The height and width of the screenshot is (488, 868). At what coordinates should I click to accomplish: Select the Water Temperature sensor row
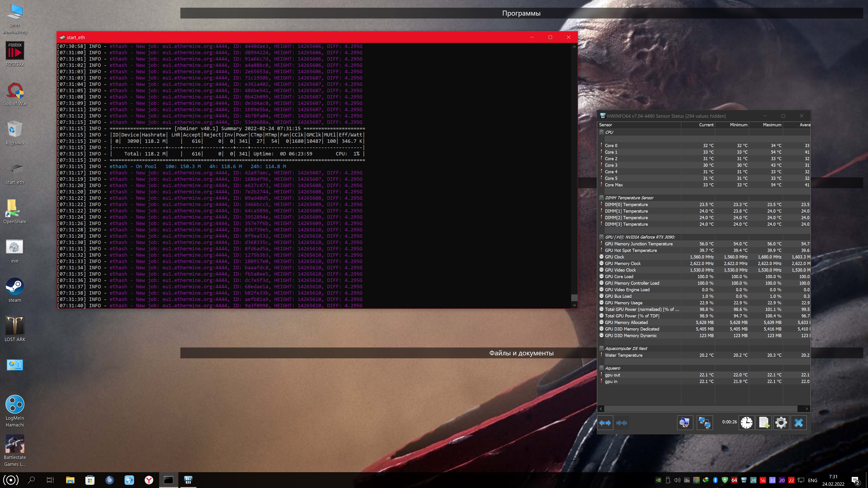click(623, 355)
